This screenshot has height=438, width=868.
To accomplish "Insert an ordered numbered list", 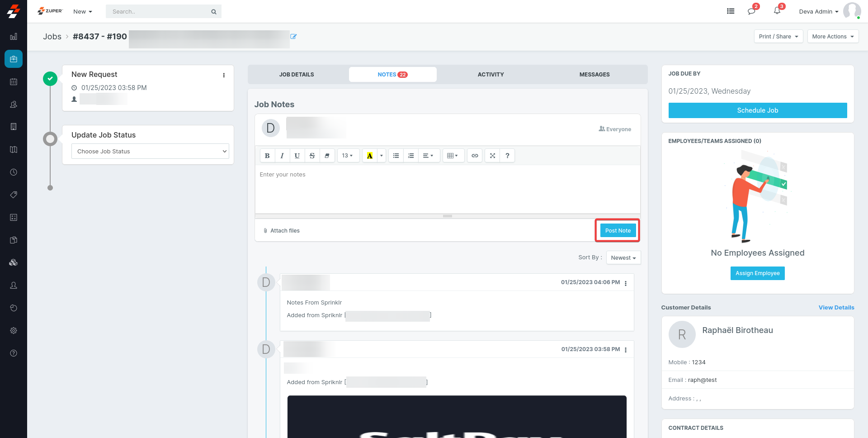I will point(411,156).
